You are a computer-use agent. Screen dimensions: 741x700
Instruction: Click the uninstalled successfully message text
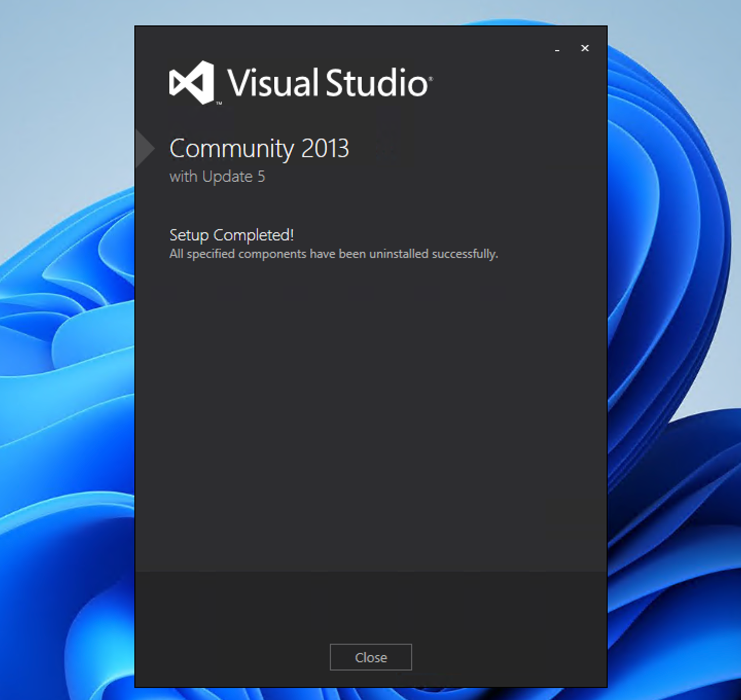tap(333, 254)
